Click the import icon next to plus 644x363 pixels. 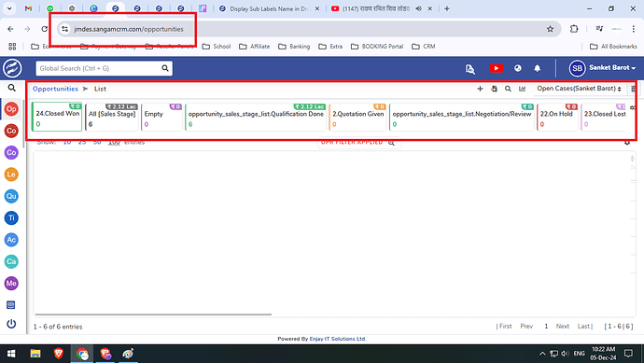click(494, 89)
